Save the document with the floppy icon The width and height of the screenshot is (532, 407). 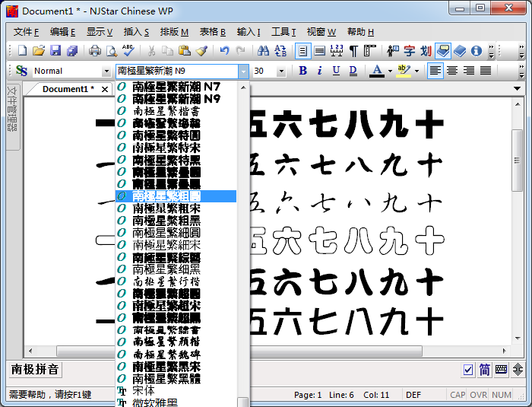55,51
